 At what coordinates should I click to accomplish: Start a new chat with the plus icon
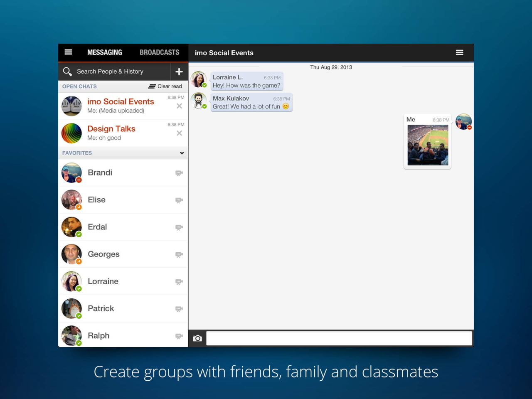(x=179, y=71)
